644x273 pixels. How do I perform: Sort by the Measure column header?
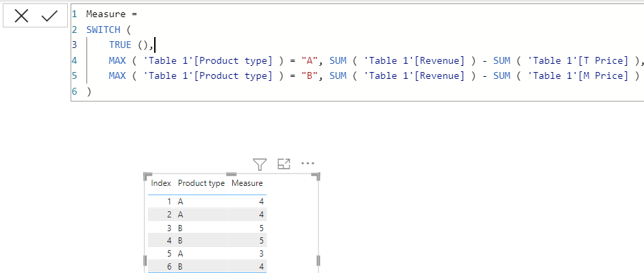247,183
